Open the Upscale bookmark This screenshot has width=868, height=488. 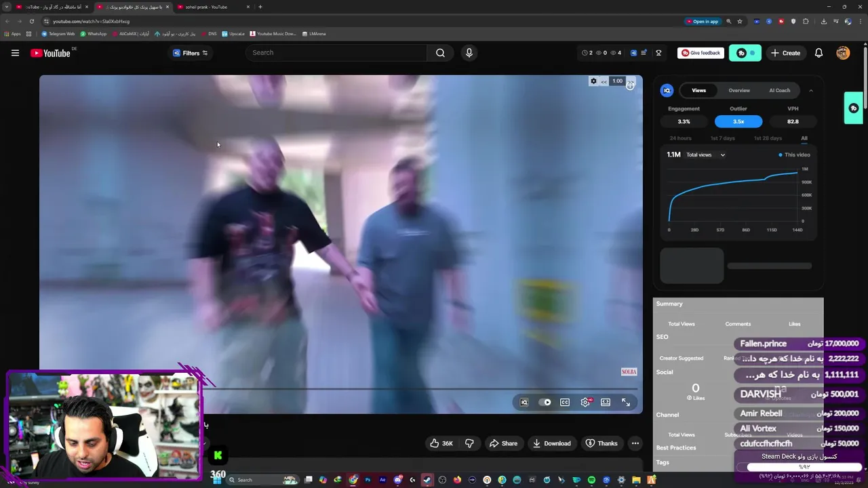click(x=233, y=33)
